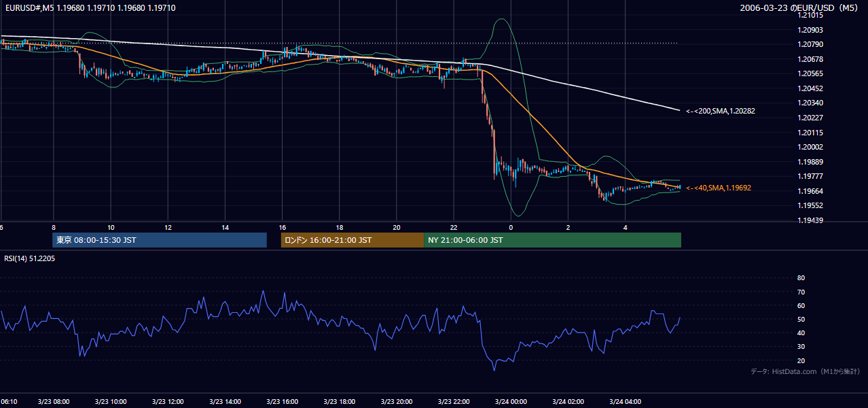Select the NY 21:00-06:00 JST session bar

[x=552, y=240]
